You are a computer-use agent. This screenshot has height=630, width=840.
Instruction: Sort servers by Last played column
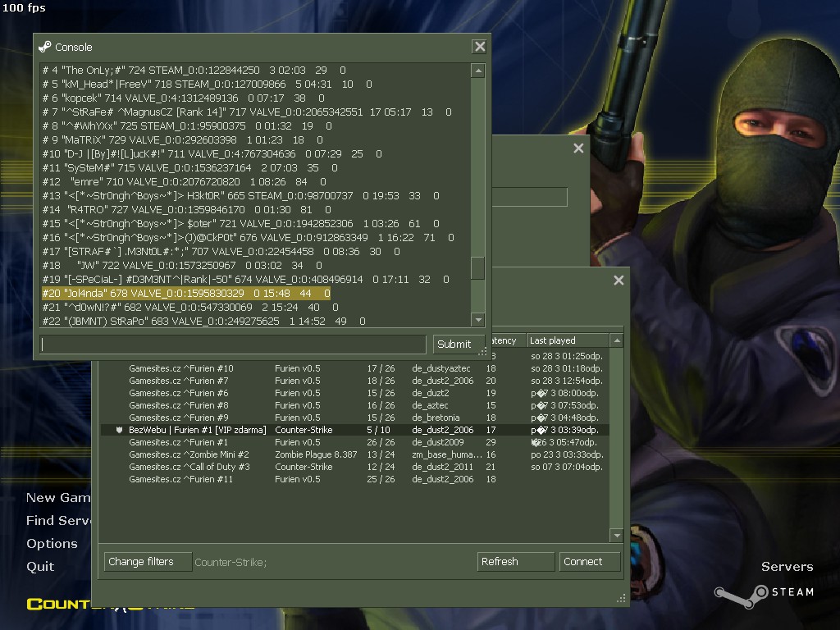(566, 340)
